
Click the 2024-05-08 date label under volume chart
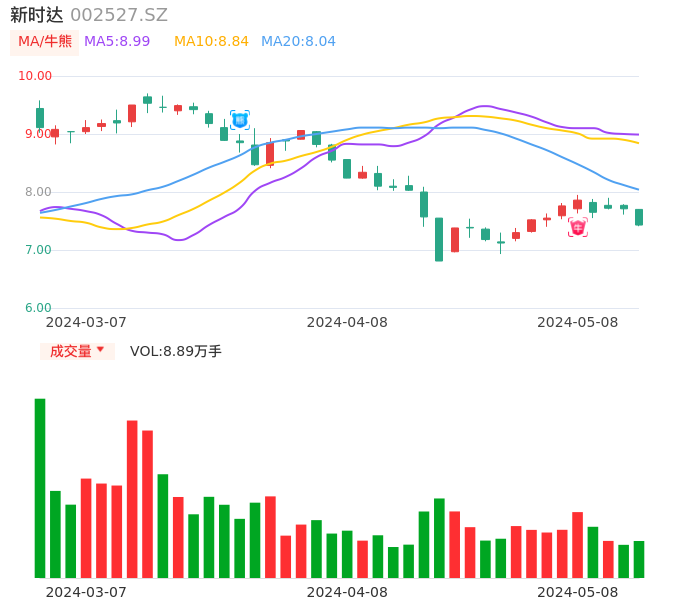tap(578, 592)
